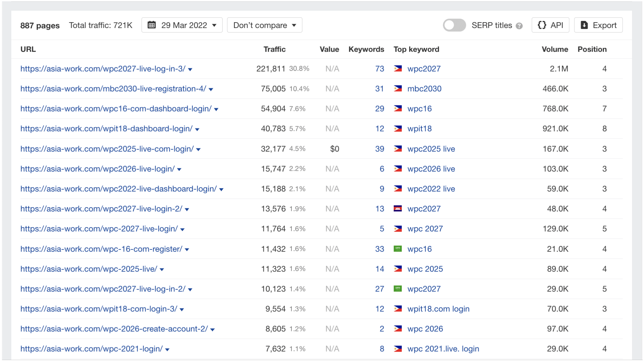Open the mbc2030-live-registration-4 page link

[x=113, y=89]
